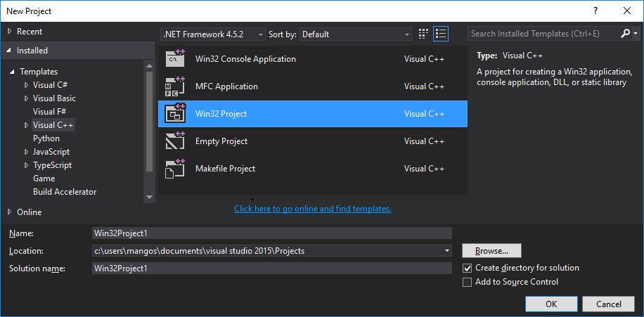Click the search magnifier icon
644x317 pixels.
(625, 34)
